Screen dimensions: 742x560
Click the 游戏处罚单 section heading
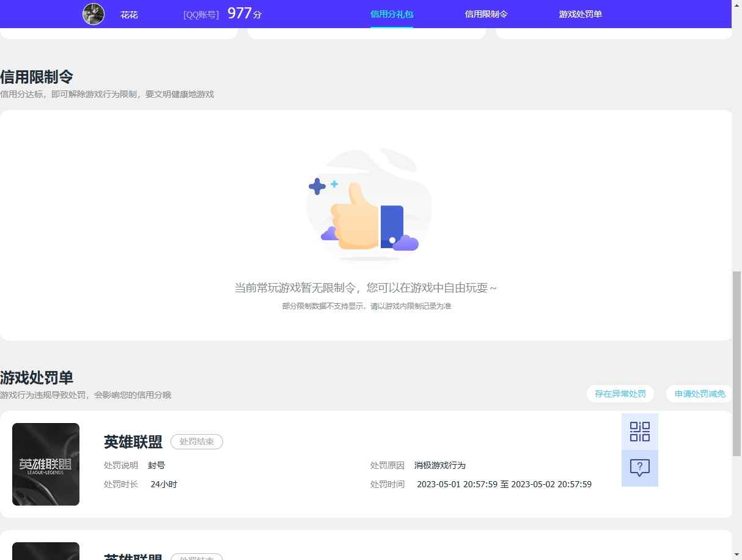(x=37, y=378)
